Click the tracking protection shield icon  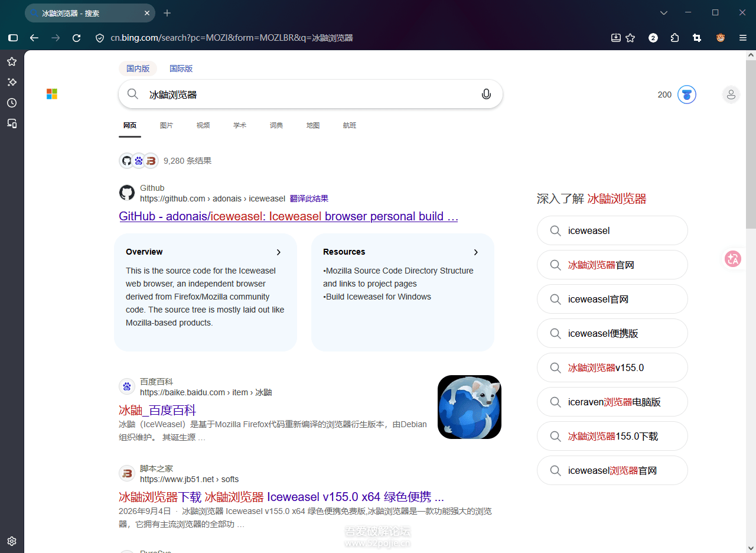pyautogui.click(x=100, y=38)
